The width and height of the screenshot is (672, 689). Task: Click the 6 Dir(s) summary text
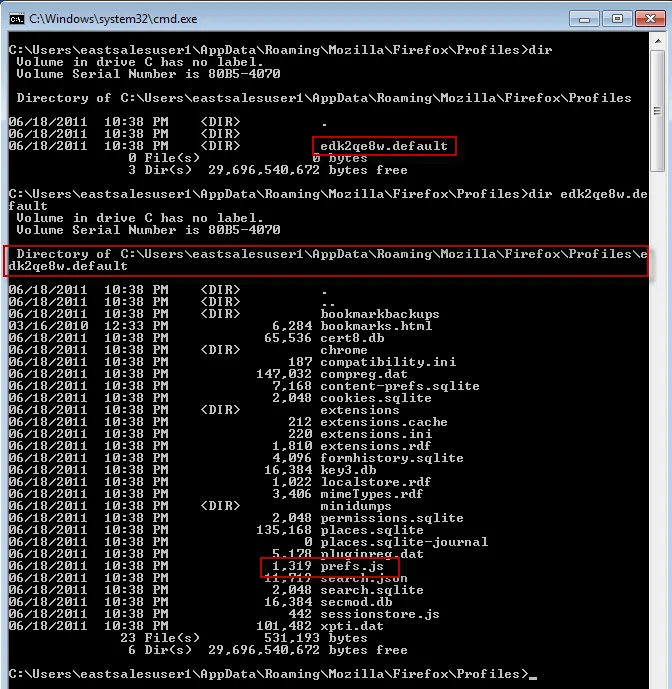click(160, 650)
